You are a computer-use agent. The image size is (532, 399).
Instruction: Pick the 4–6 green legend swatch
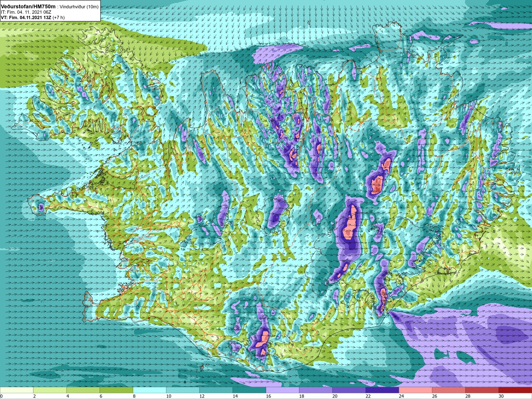point(83,390)
